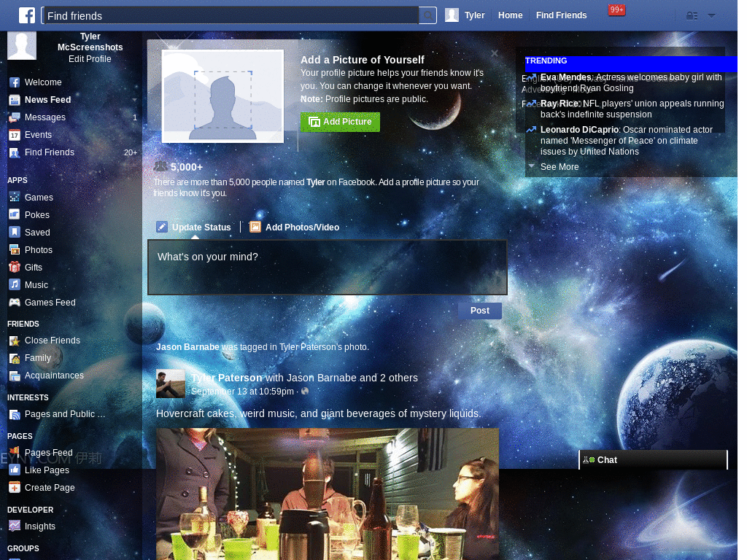The width and height of the screenshot is (747, 560).
Task: Click the Facebook logo icon
Action: 26,15
